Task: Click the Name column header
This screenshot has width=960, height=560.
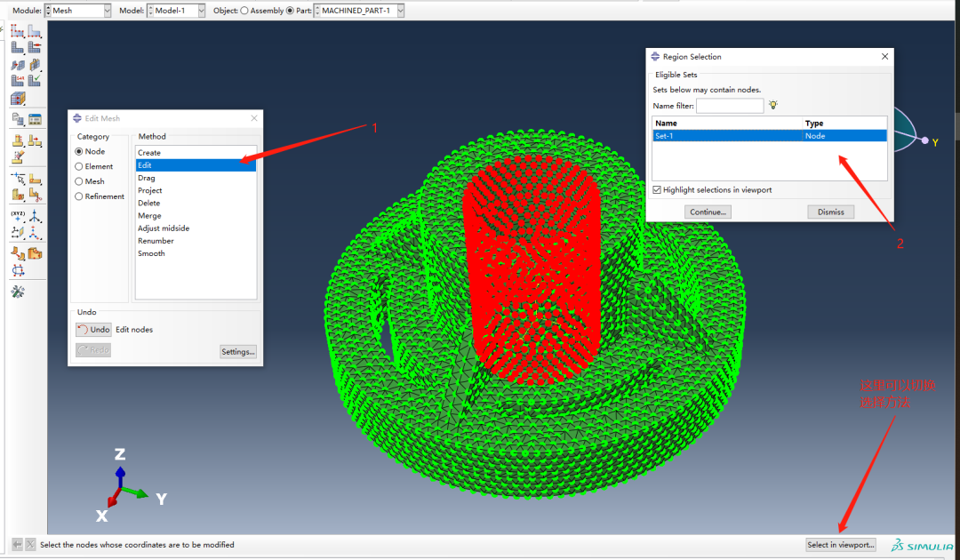Action: [727, 123]
